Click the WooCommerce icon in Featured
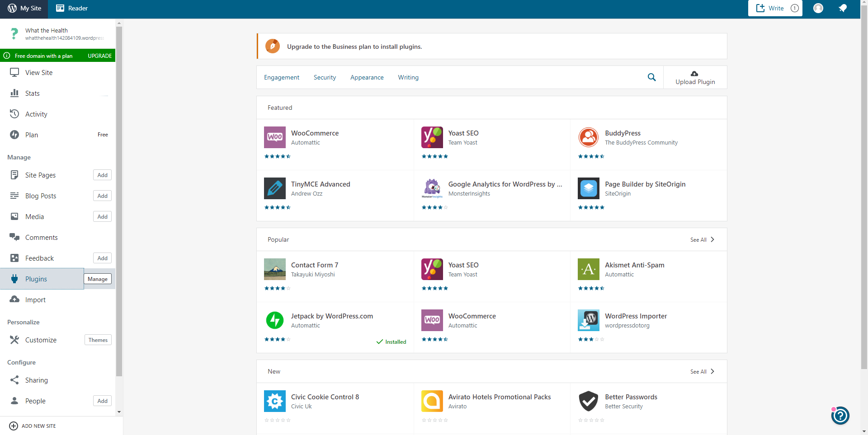Screen dimensions: 868x435 coord(275,137)
